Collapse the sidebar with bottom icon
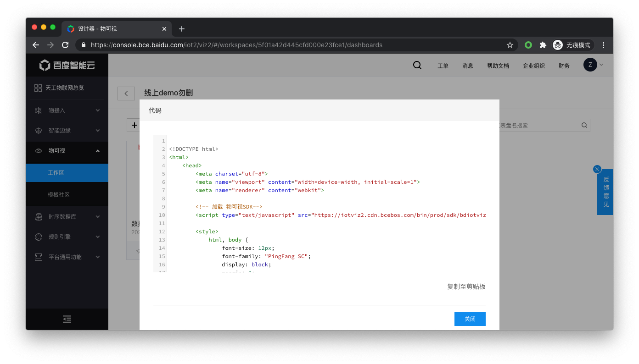 [67, 319]
